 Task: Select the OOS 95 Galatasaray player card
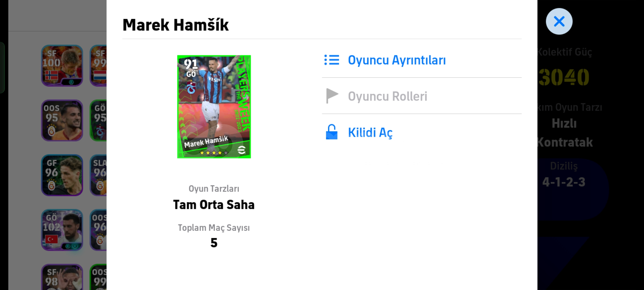[x=62, y=120]
